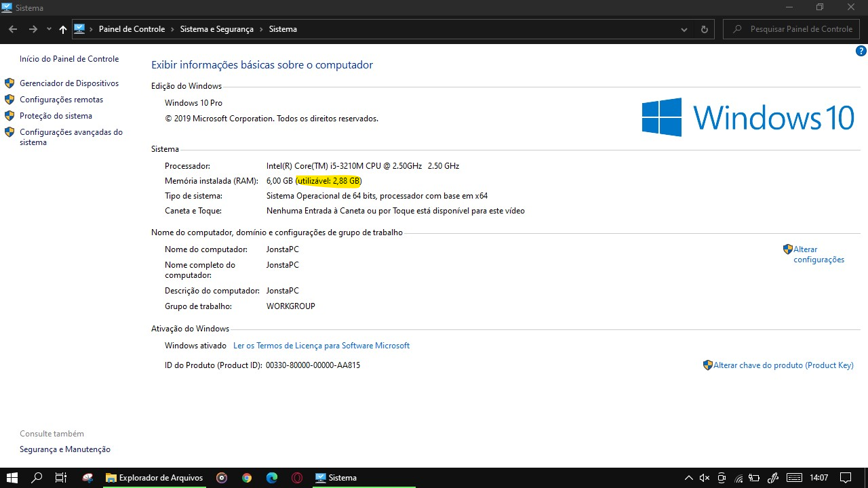This screenshot has width=868, height=488.
Task: Open the battery power tray icon
Action: [x=755, y=478]
